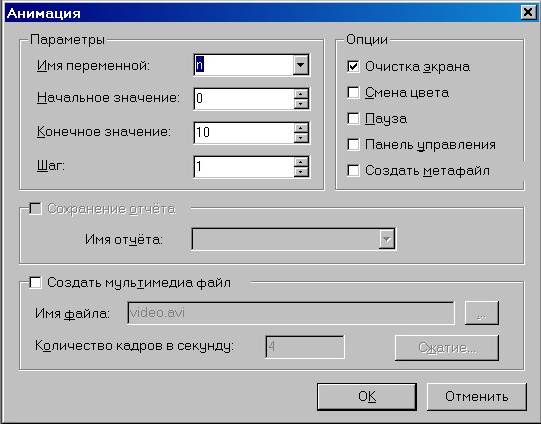Decrease Начальное значение with down arrow

301,103
